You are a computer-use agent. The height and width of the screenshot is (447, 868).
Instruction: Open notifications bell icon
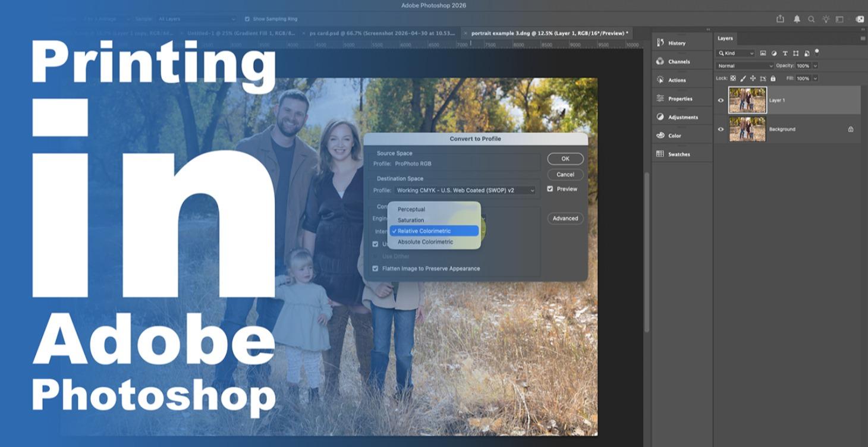(x=797, y=19)
